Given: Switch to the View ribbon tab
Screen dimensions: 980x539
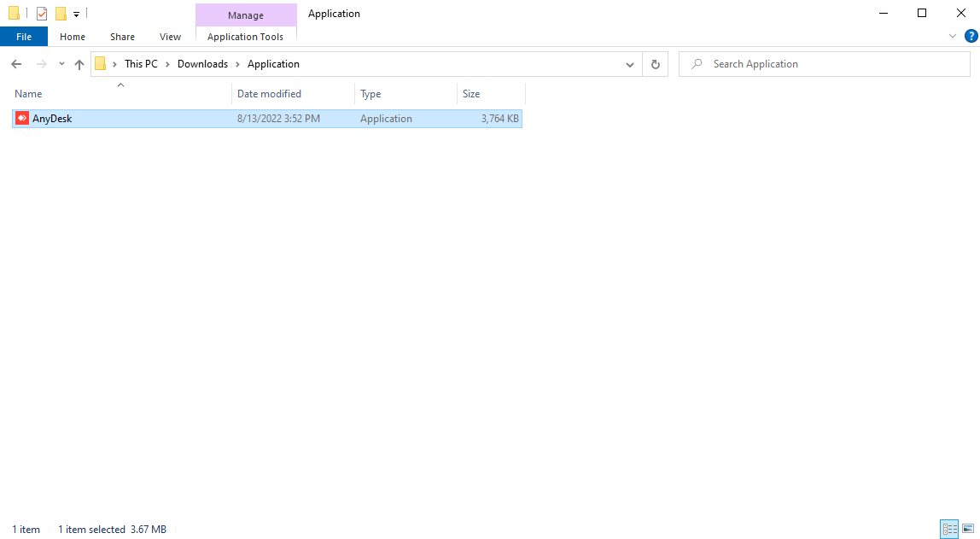Looking at the screenshot, I should [x=170, y=37].
